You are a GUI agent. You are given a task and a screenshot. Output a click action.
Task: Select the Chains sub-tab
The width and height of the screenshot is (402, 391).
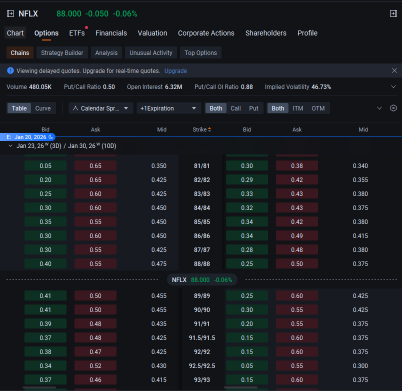(20, 53)
